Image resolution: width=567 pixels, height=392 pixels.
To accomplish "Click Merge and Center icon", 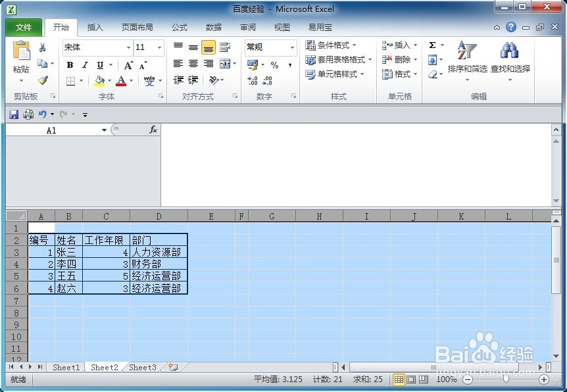I will click(x=225, y=64).
